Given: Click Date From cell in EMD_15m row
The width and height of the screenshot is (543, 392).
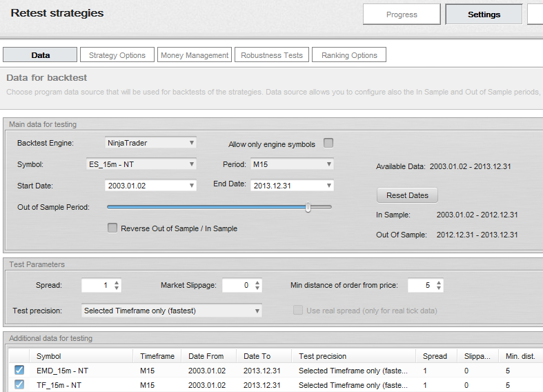Looking at the screenshot, I should (207, 371).
